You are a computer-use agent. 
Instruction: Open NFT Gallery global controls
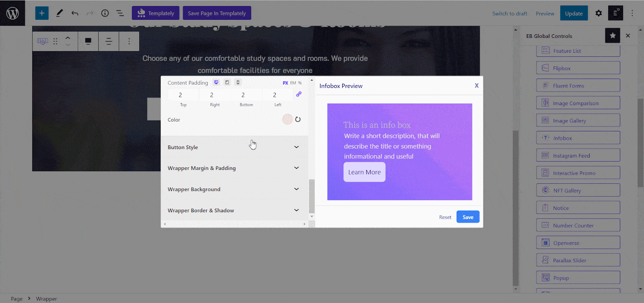pos(578,190)
